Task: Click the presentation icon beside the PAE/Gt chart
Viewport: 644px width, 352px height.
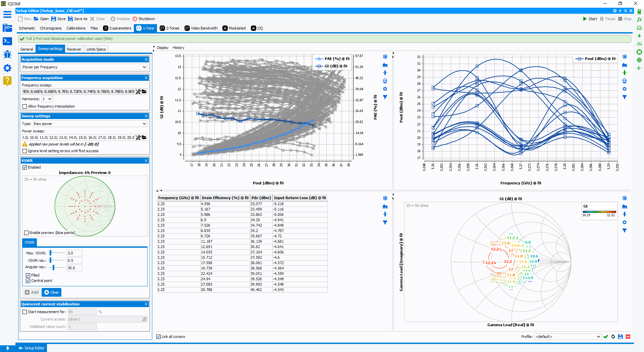Action: pos(385,57)
